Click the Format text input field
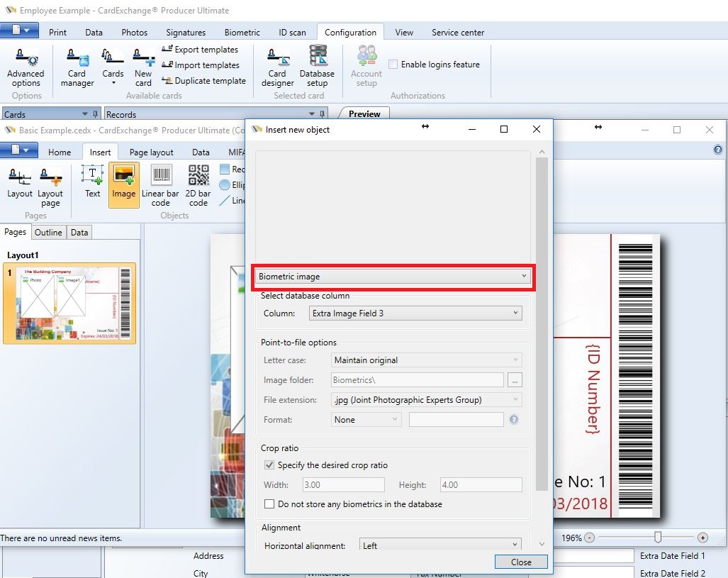The height and width of the screenshot is (578, 728). [457, 420]
